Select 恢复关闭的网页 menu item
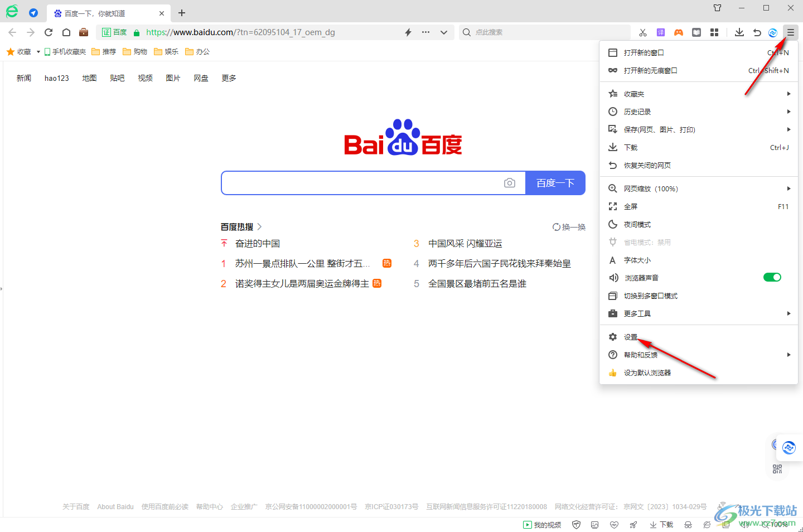The height and width of the screenshot is (532, 803). pos(699,165)
